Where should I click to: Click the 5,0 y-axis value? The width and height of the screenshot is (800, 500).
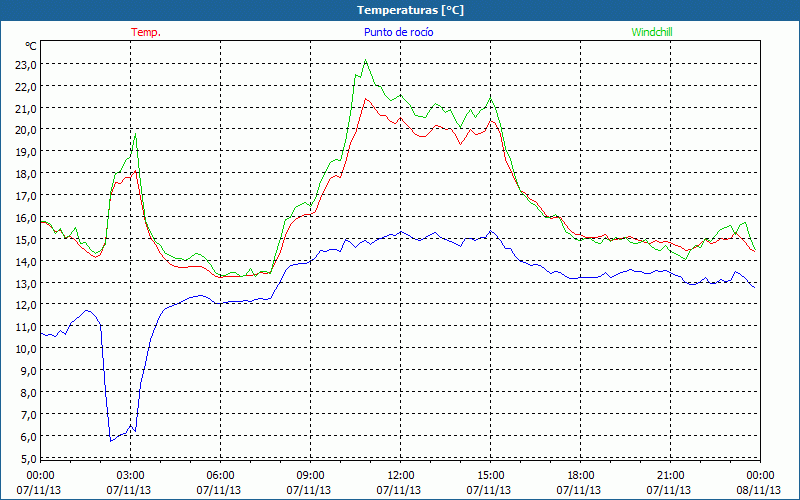29,459
